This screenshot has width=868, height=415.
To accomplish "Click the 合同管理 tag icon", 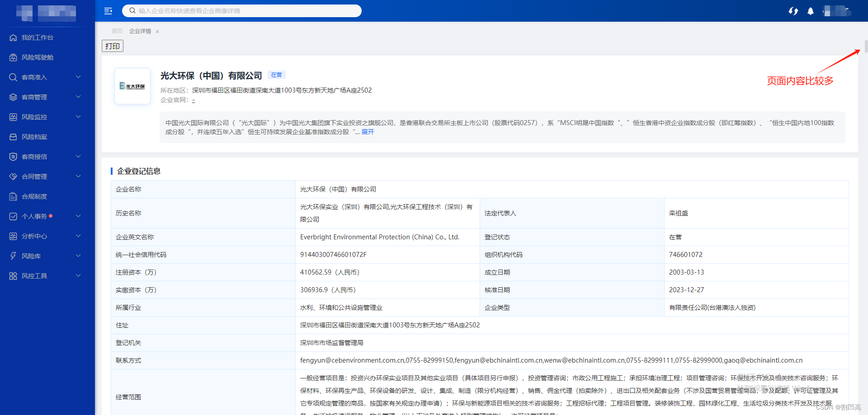I will (x=13, y=177).
